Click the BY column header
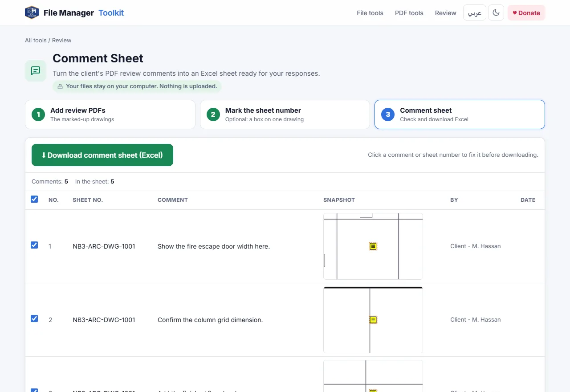This screenshot has width=570, height=392. point(454,200)
